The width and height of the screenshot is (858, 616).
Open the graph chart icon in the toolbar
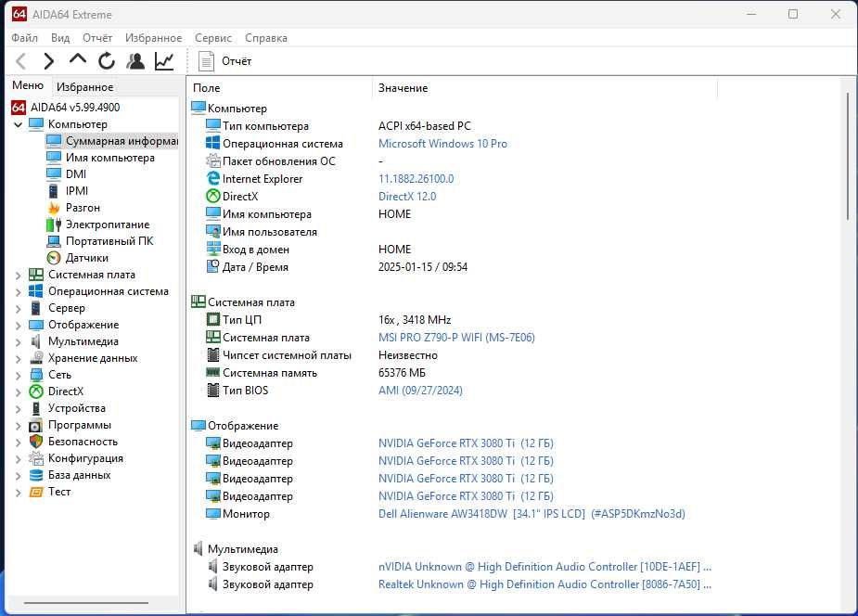[x=164, y=60]
